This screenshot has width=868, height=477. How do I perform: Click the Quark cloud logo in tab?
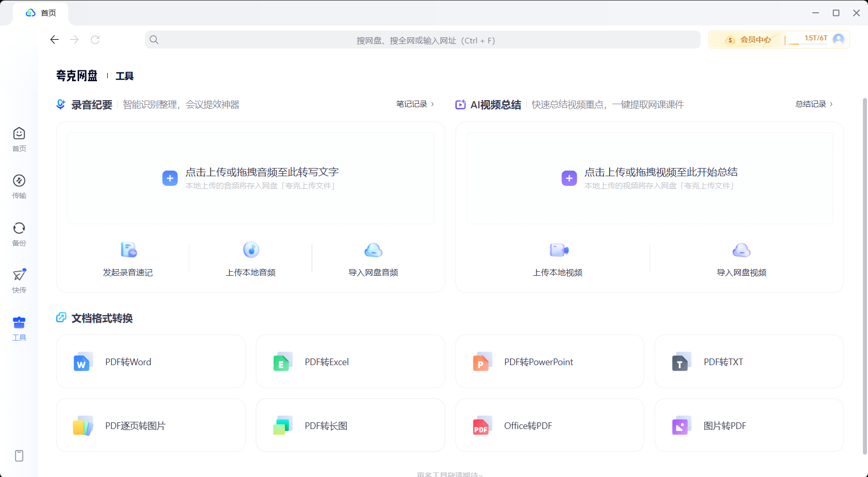(x=31, y=13)
